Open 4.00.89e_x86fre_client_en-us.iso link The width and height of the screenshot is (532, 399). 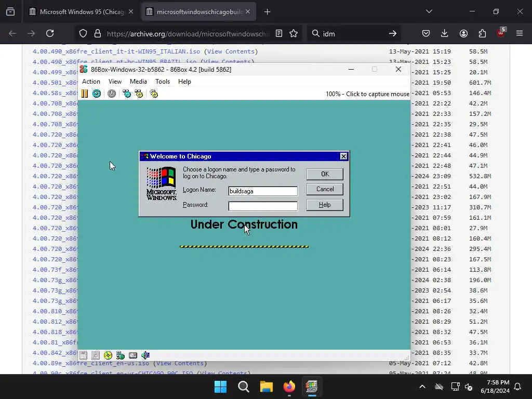point(90,363)
